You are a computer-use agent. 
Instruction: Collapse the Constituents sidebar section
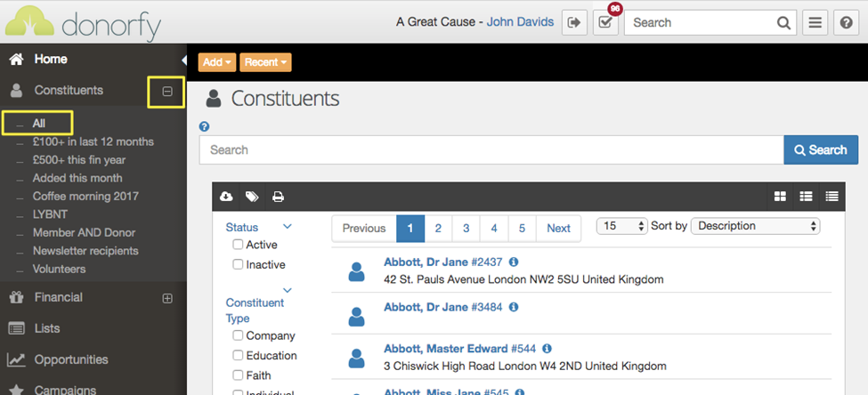166,91
